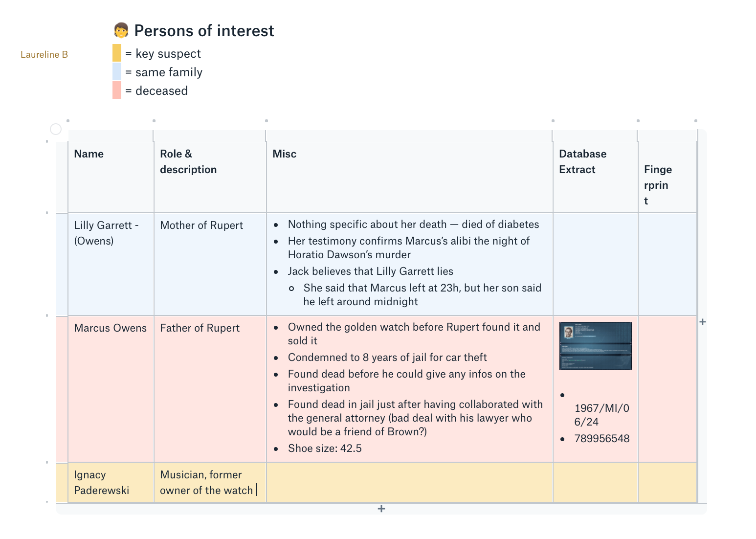Click 'Jack believes that Lilly Garrett lies' bullet
This screenshot has width=756, height=539.
(x=371, y=271)
